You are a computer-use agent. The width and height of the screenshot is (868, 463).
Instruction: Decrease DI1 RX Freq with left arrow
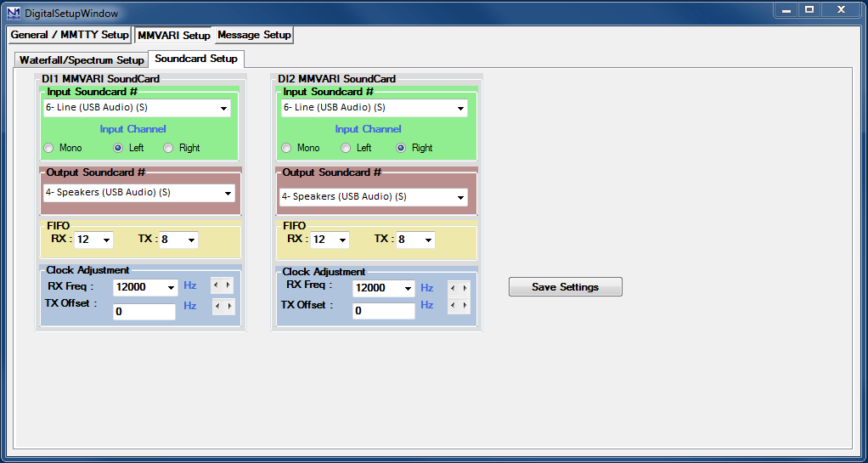tap(217, 285)
